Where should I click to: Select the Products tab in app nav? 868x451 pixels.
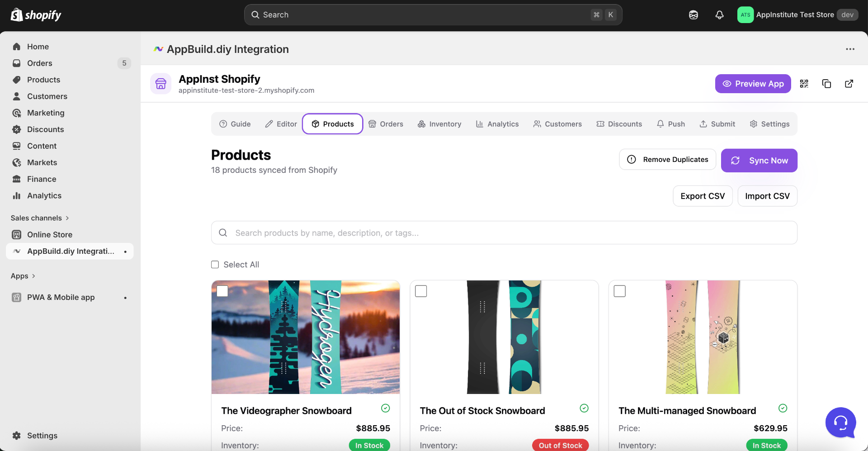coord(333,124)
